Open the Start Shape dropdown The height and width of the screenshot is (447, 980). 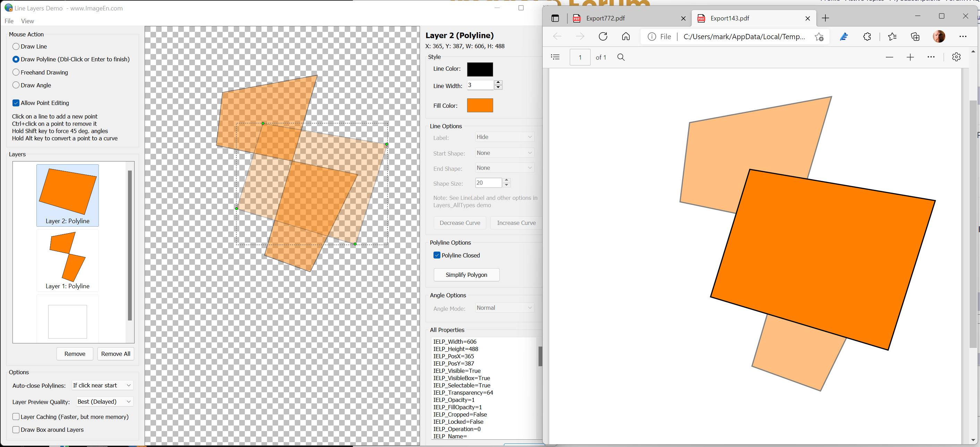pyautogui.click(x=505, y=153)
